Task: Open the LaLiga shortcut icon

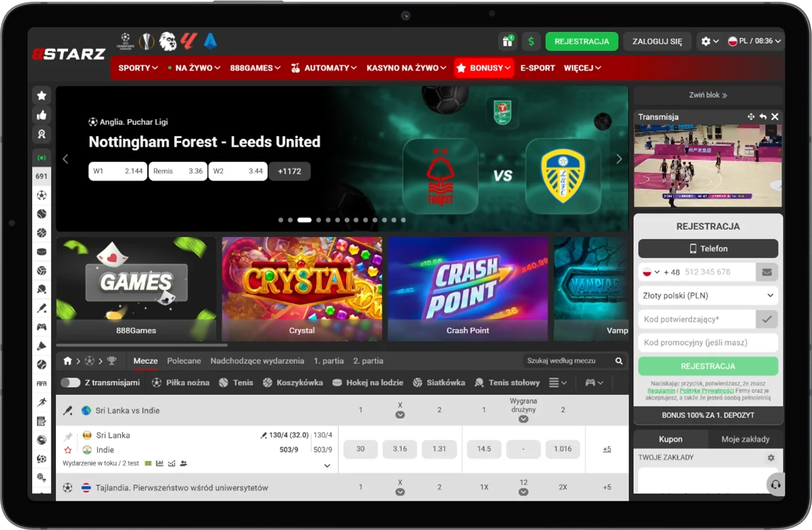Action: tap(189, 41)
